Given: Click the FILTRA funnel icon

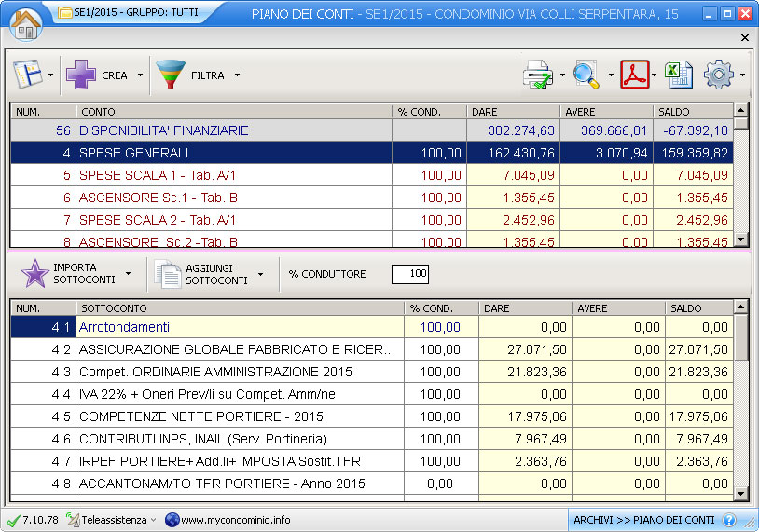Looking at the screenshot, I should tap(171, 75).
